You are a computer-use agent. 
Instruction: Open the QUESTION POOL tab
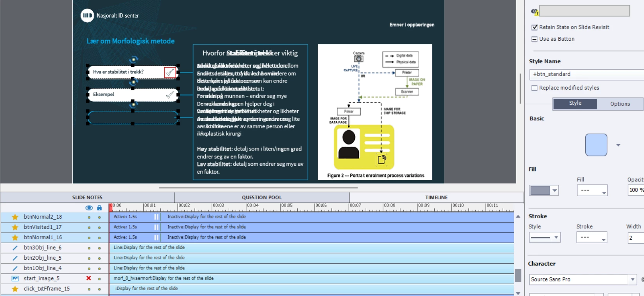coord(262,197)
